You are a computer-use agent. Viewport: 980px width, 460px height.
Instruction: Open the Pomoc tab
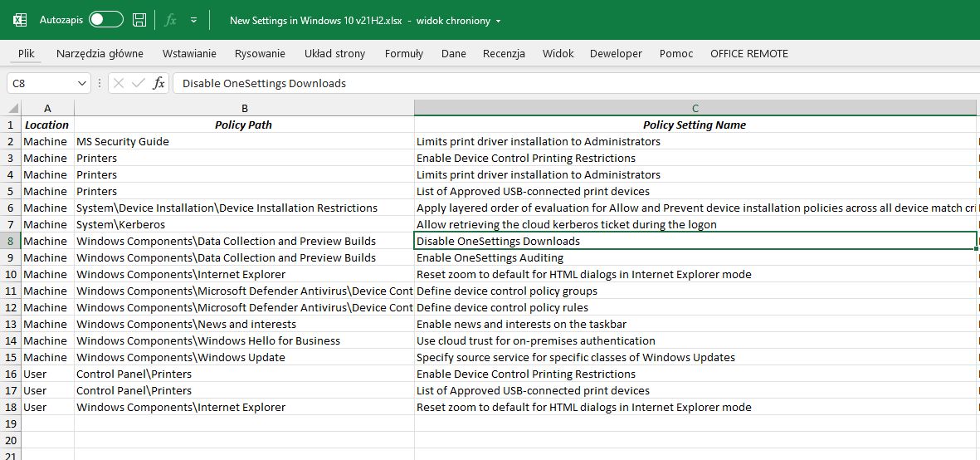(x=676, y=54)
